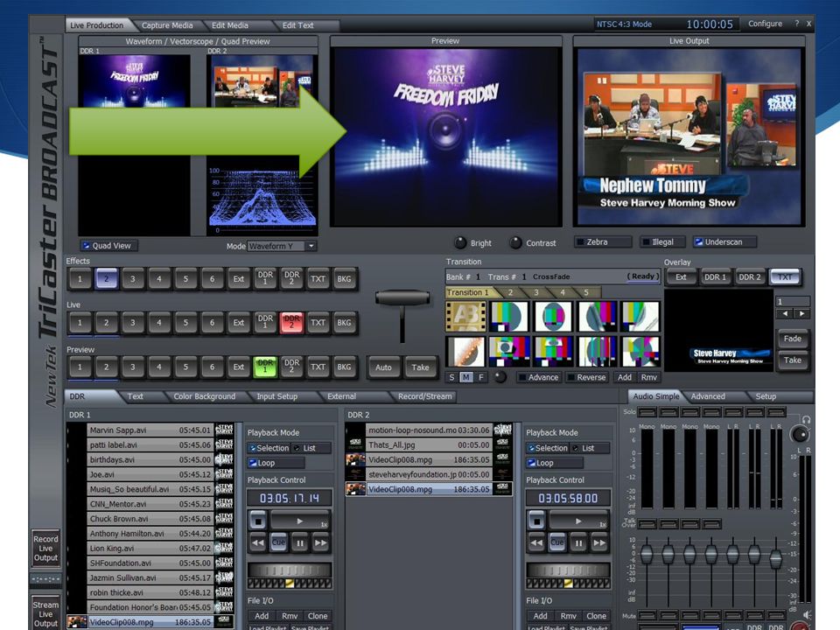Rewind DDR 2 playback
This screenshot has width=840, height=630.
pyautogui.click(x=536, y=542)
